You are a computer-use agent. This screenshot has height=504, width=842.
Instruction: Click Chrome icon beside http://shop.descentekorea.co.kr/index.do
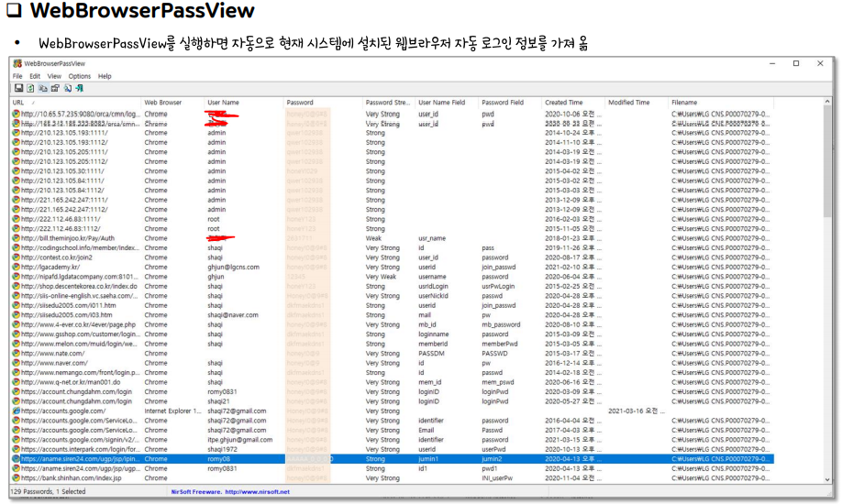(17, 286)
